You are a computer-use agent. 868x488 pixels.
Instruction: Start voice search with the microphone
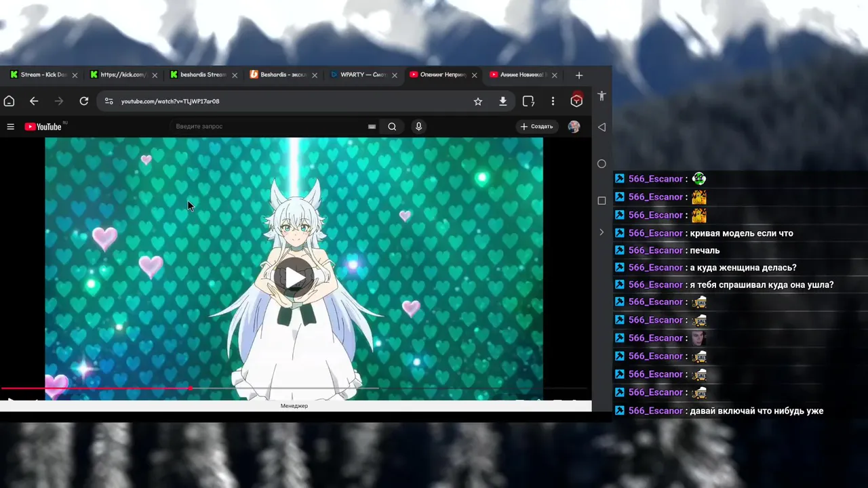point(418,127)
